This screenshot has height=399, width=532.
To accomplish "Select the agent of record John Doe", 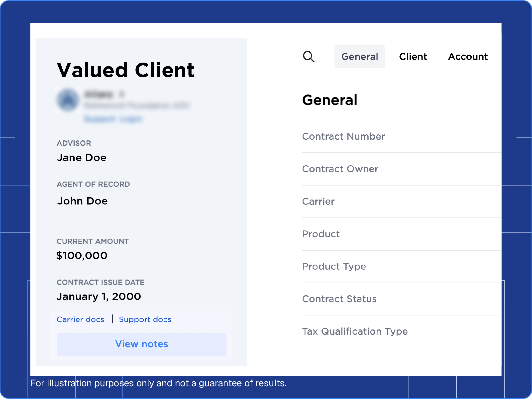I will [x=83, y=201].
